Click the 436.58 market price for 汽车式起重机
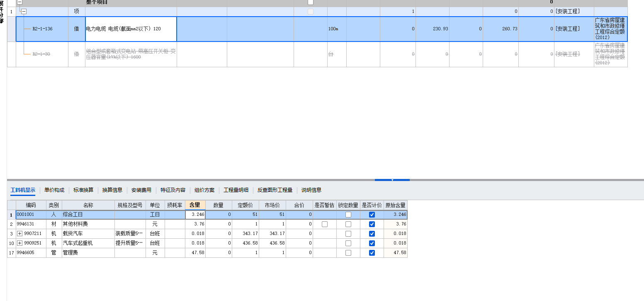 [272, 243]
